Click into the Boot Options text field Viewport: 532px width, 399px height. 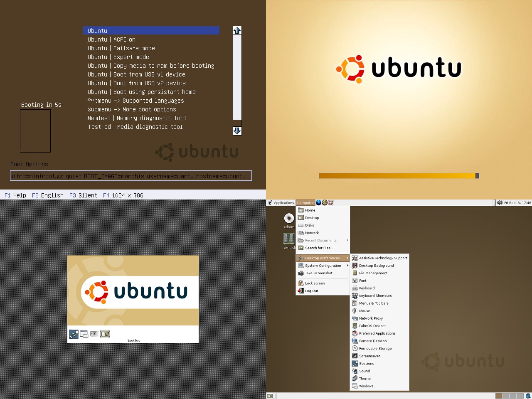131,176
